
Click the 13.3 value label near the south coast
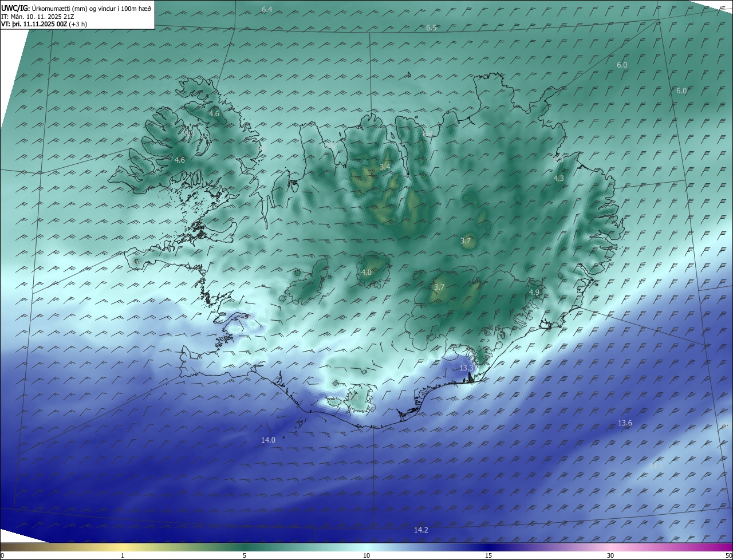tap(467, 368)
